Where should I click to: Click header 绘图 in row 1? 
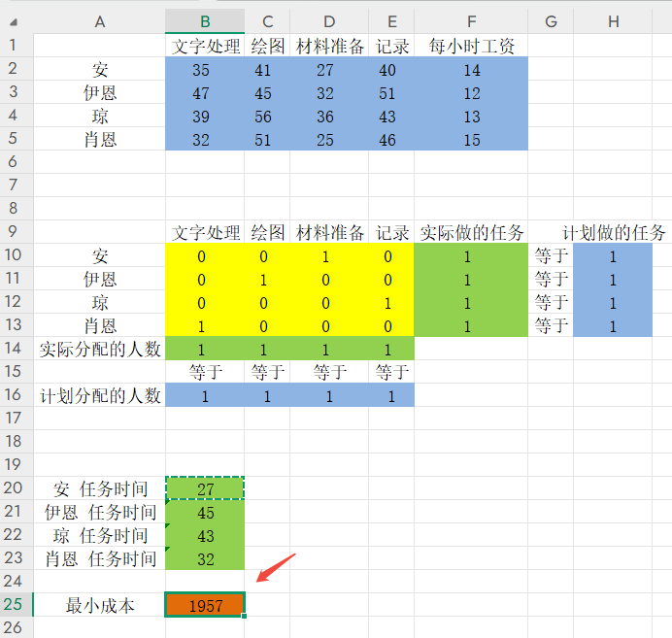(268, 46)
